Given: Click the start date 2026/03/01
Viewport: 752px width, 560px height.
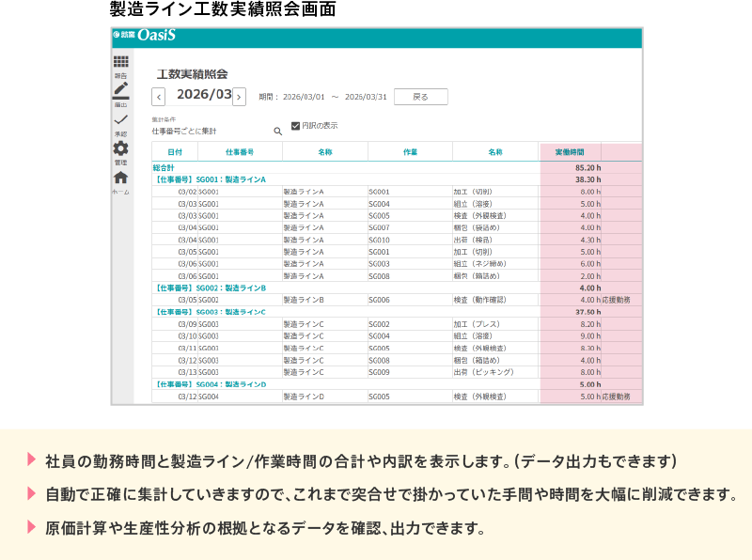Looking at the screenshot, I should coord(304,97).
